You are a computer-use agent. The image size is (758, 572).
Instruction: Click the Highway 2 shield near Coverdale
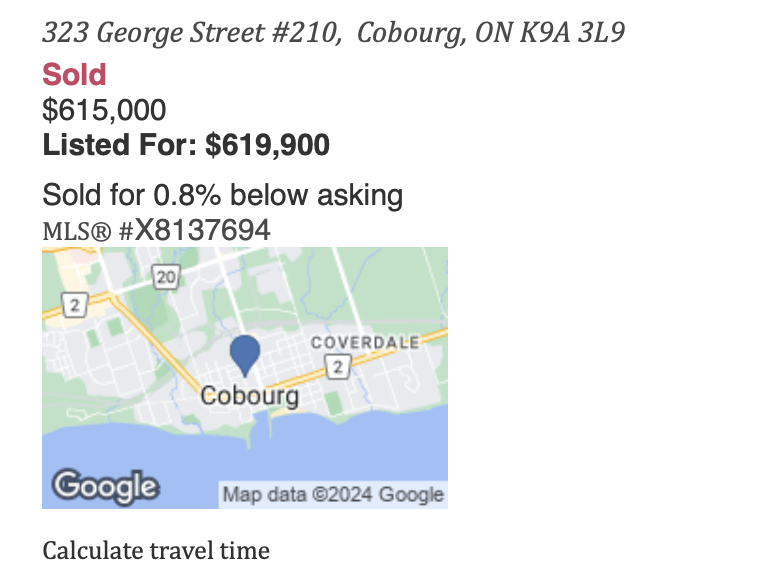(339, 367)
